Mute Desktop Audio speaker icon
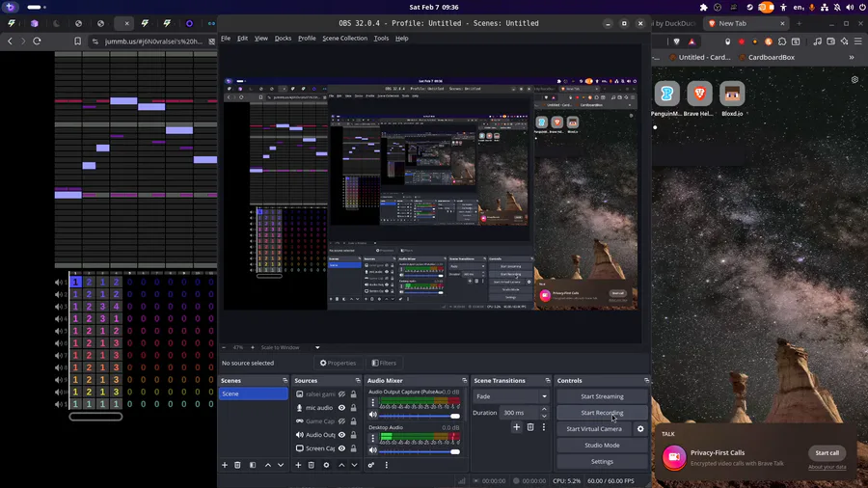The height and width of the screenshot is (488, 868). 373,450
